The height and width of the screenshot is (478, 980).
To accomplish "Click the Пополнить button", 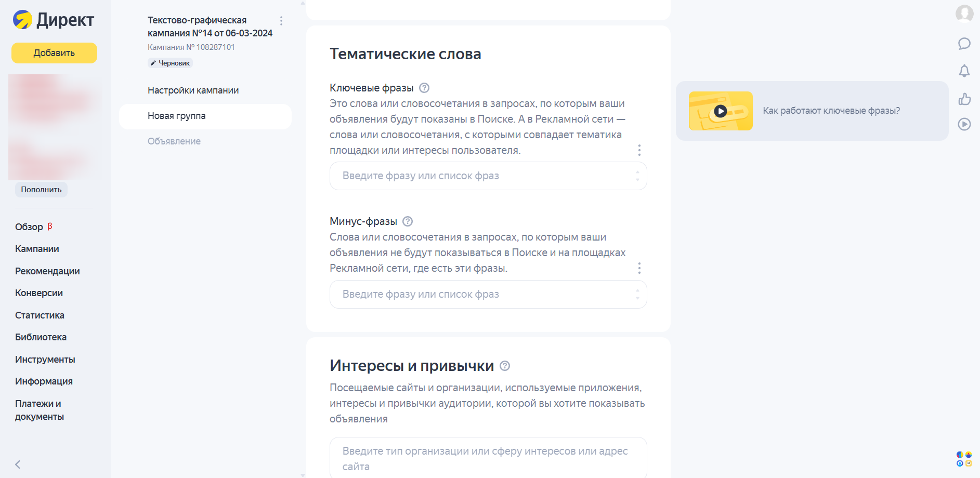I will click(x=41, y=189).
